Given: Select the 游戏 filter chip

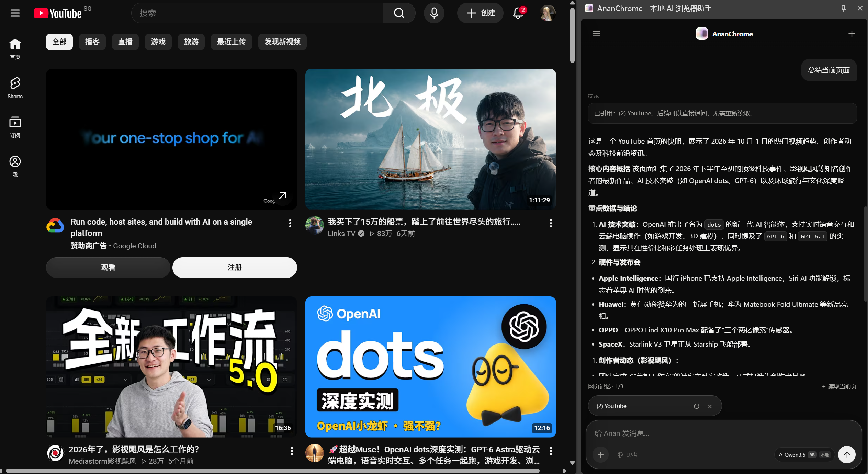Looking at the screenshot, I should 158,42.
